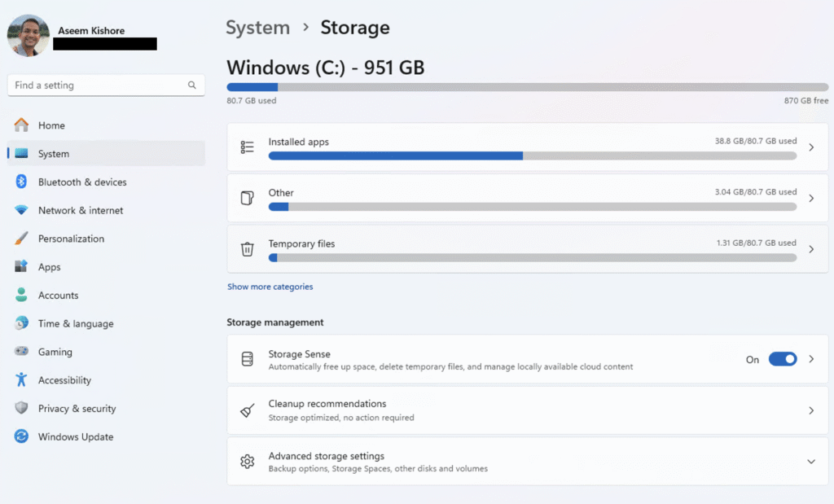The width and height of the screenshot is (834, 504).
Task: Toggle Storage Sense off
Action: tap(782, 358)
